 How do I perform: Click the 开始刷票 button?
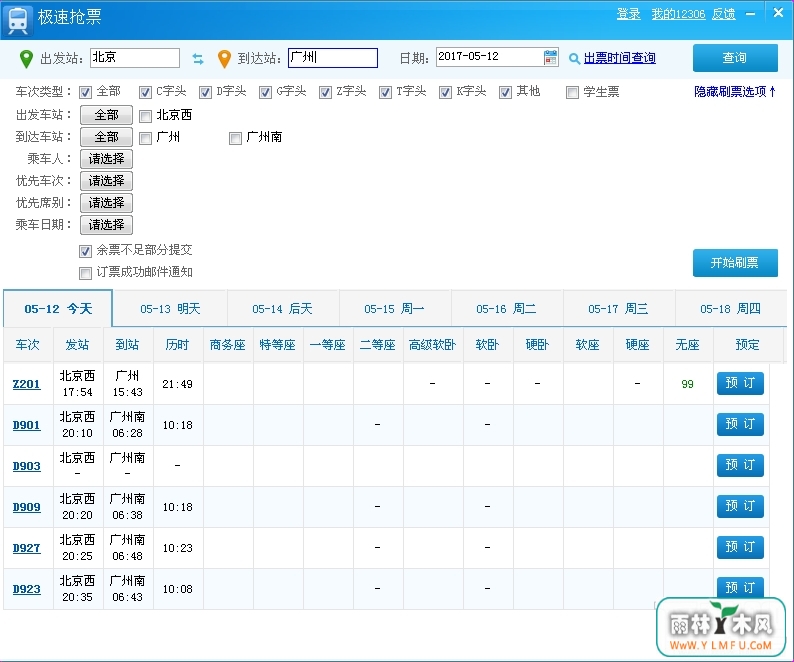[x=735, y=263]
